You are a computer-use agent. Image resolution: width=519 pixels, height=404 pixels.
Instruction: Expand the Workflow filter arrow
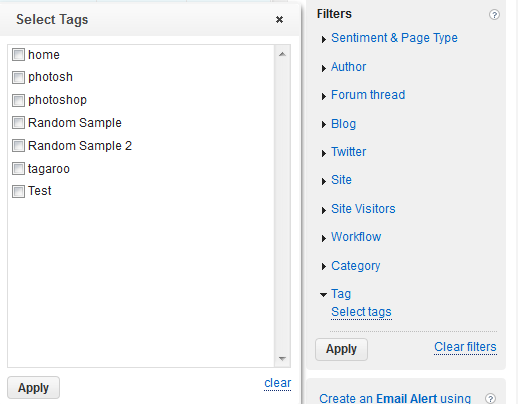[x=323, y=238]
